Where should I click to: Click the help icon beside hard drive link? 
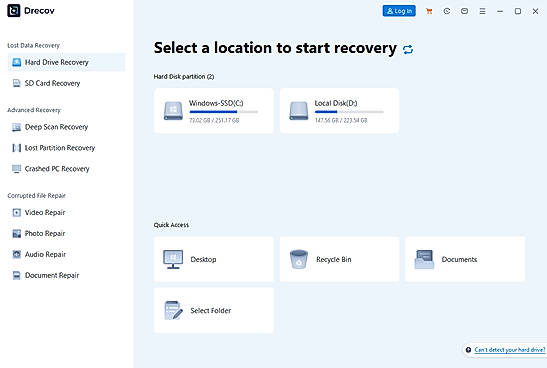tap(468, 350)
